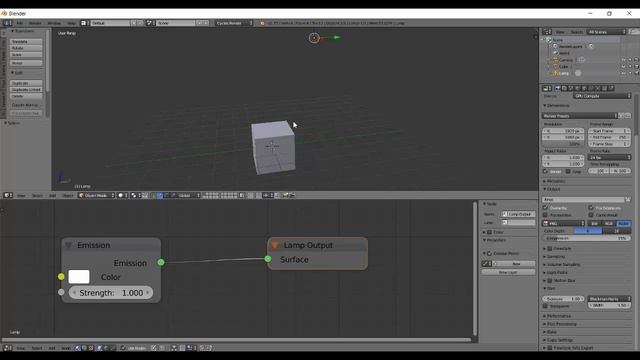Screen dimensions: 640x360
Task: Open the GPU Compute device dropdown
Action: [602, 96]
